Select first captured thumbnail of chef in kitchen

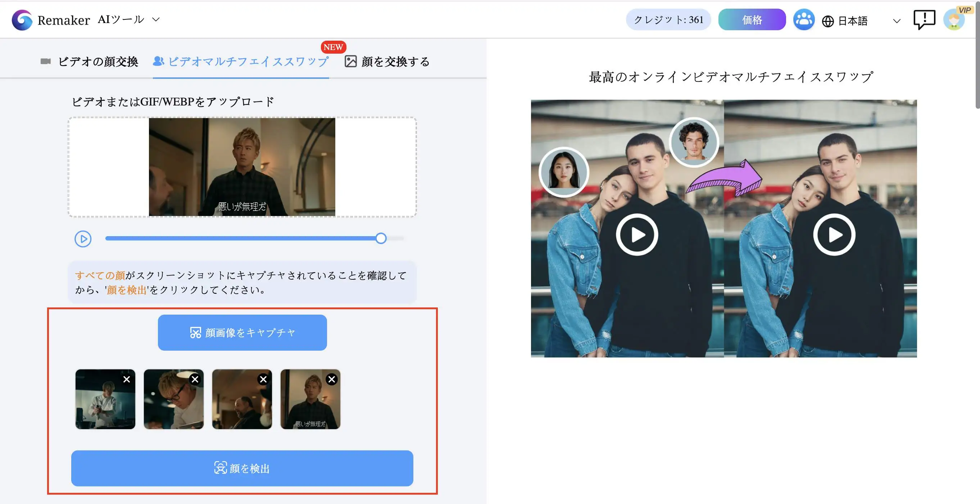(105, 399)
